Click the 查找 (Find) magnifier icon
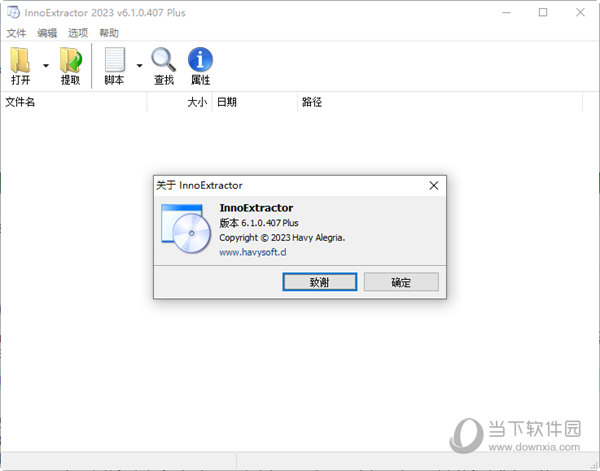Screen dimensions: 600x471 (x=164, y=60)
